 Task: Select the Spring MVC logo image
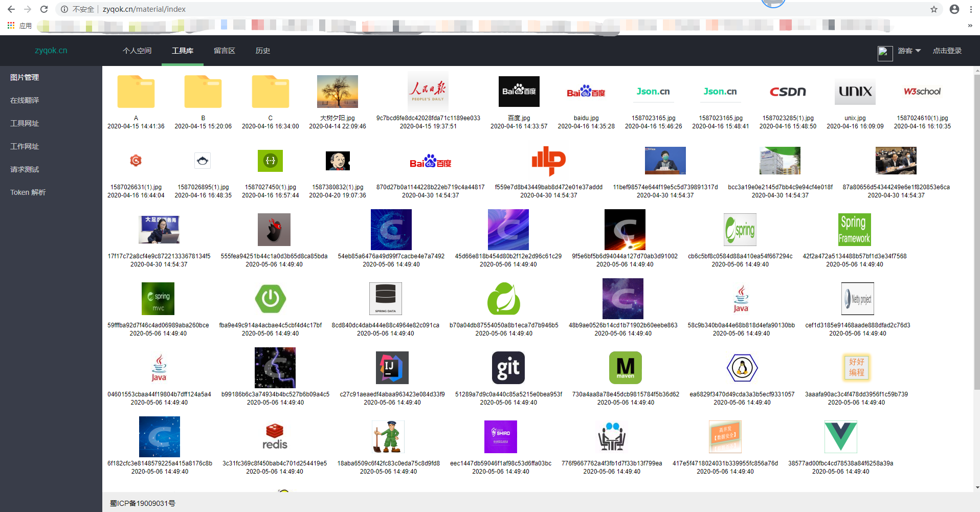[158, 299]
